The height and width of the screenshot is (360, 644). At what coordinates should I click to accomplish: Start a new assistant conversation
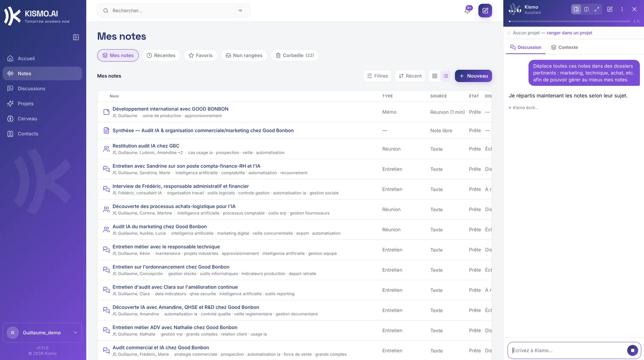point(610,9)
